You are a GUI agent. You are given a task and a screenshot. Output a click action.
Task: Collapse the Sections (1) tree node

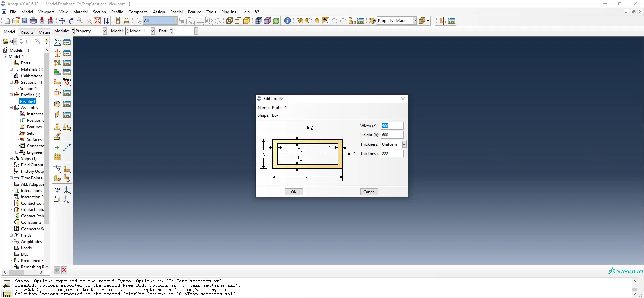(x=11, y=82)
